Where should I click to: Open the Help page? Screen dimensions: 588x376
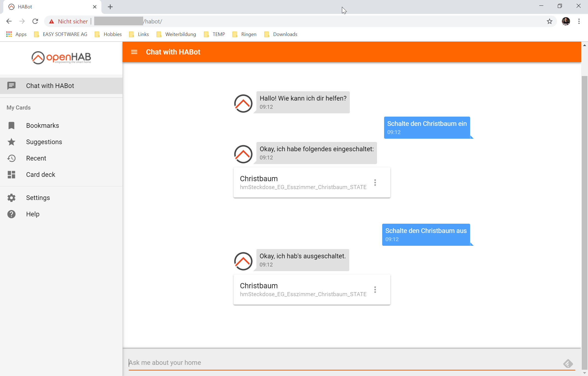(x=61, y=214)
